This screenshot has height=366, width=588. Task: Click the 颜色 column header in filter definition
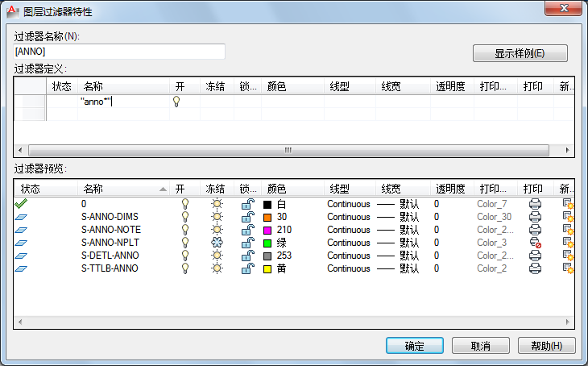(x=276, y=86)
